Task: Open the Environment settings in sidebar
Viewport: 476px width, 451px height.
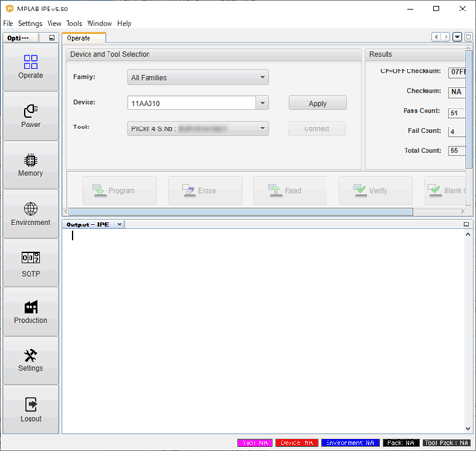Action: (30, 214)
